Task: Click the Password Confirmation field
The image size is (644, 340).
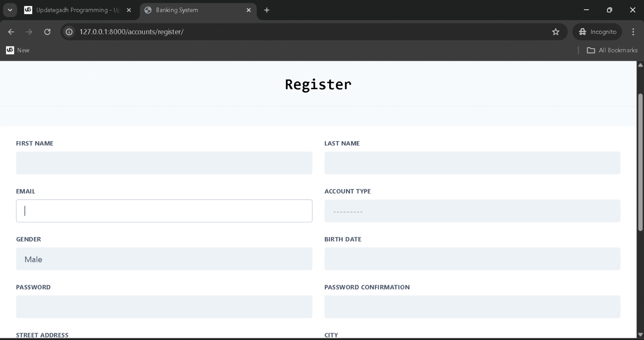Action: pos(472,307)
